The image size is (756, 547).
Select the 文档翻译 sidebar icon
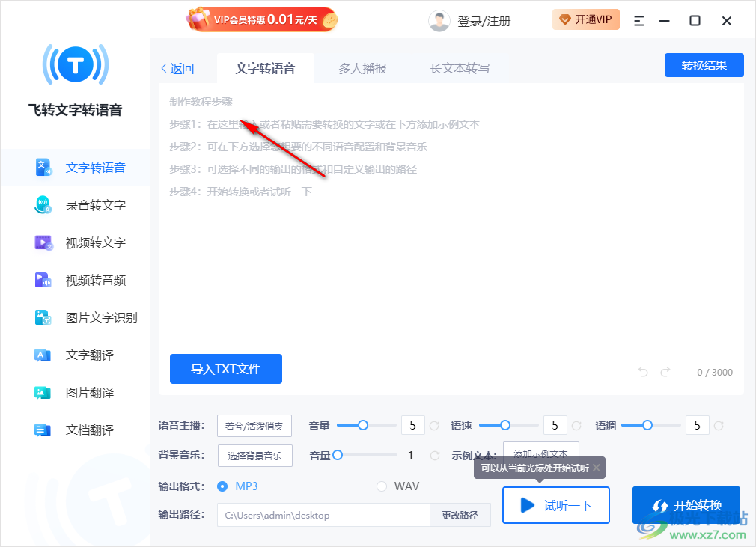coord(43,430)
